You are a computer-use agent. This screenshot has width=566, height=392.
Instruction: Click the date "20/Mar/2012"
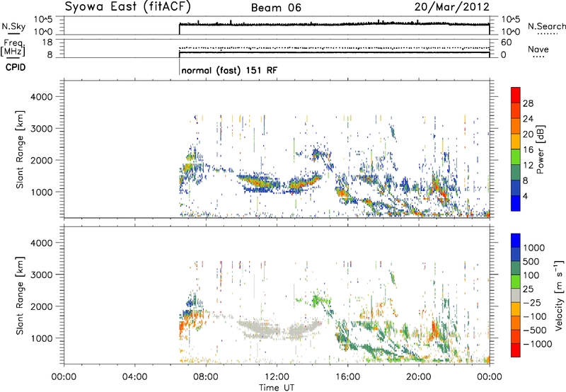coord(451,7)
